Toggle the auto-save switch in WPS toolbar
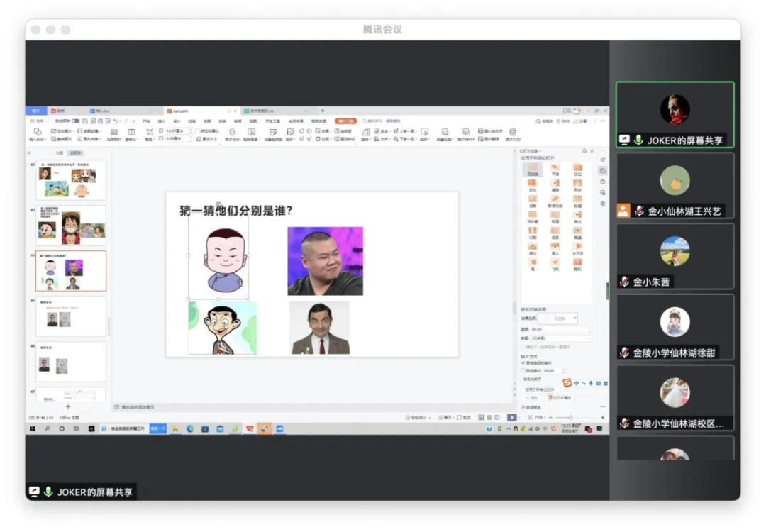Image resolution: width=766 pixels, height=532 pixels. coord(76,121)
